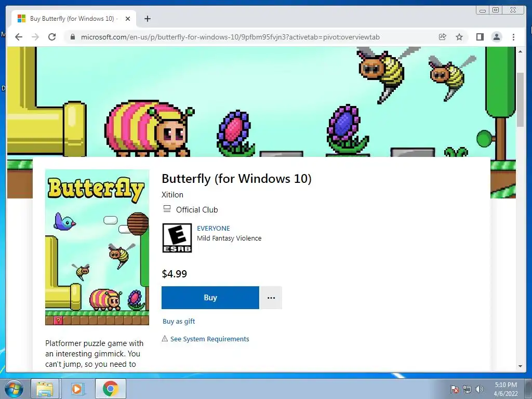View site security lock info
This screenshot has height=399, width=532.
click(x=72, y=37)
